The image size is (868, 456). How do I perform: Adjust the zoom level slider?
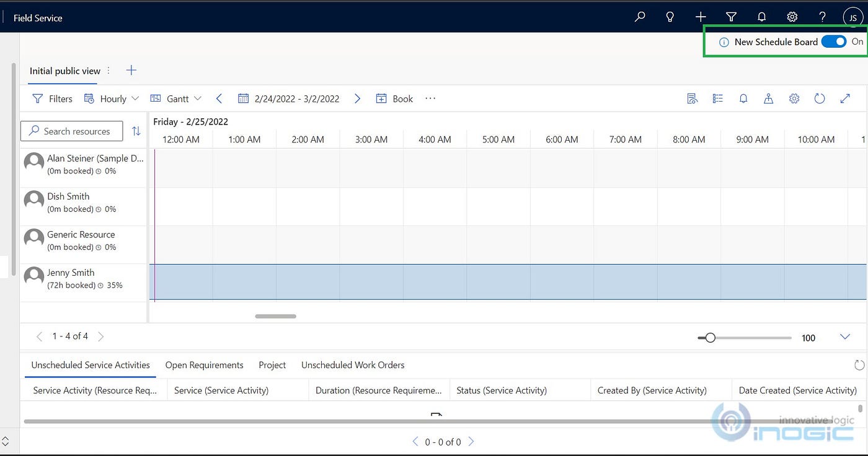pos(711,338)
